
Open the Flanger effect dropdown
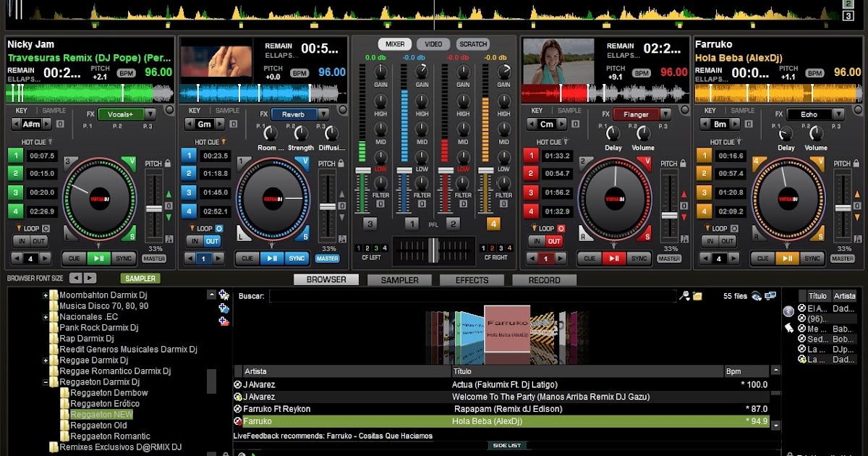pyautogui.click(x=665, y=114)
